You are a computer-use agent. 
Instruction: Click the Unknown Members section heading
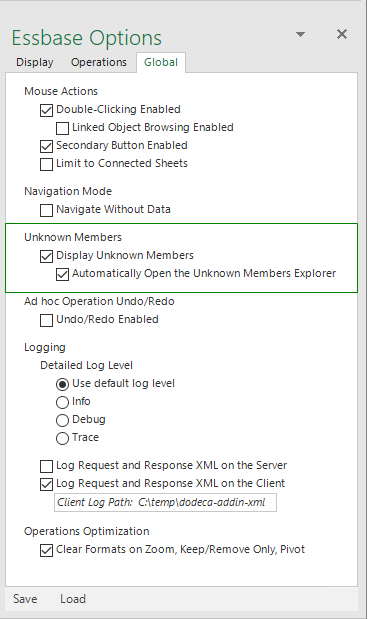73,237
